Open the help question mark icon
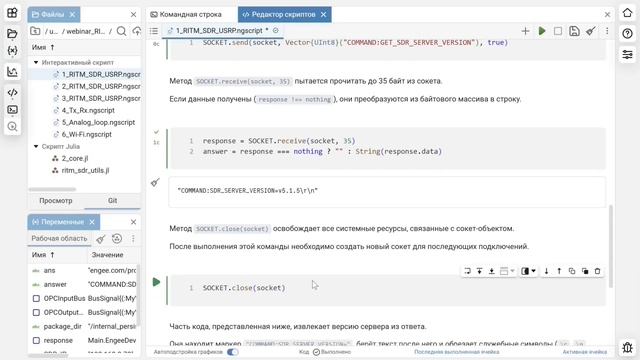Screen dimensions: 640x360 pos(627,33)
